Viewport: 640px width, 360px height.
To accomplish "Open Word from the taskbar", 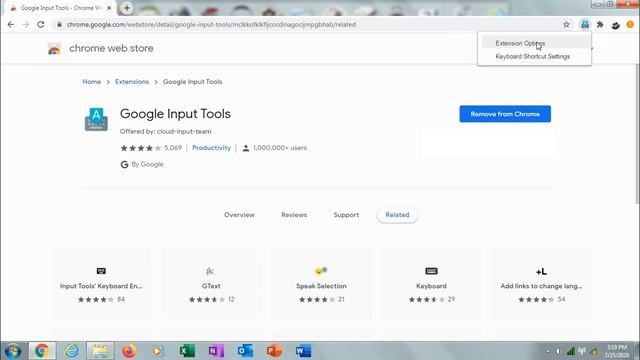I will (x=303, y=351).
